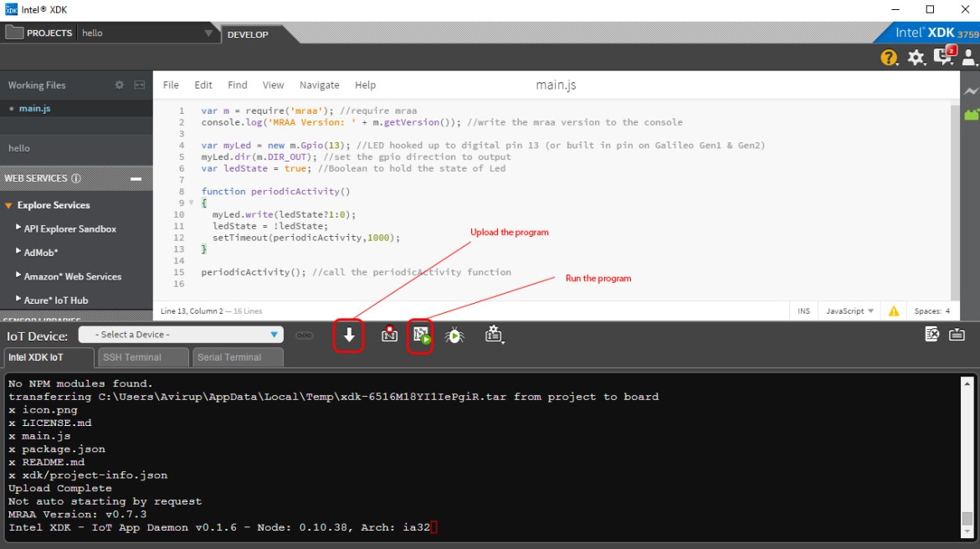Open settings via the gear icon in header
The image size is (980, 549).
tap(916, 58)
